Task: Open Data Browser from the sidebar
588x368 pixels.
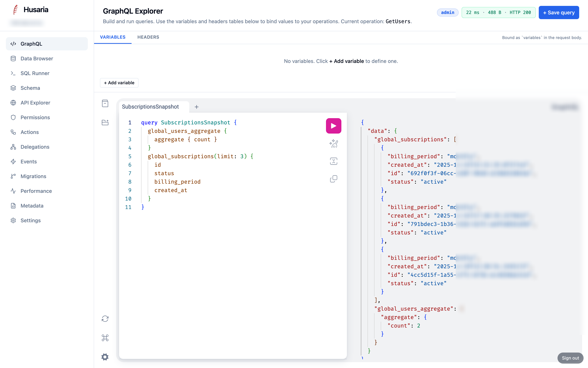Action: pos(47,59)
